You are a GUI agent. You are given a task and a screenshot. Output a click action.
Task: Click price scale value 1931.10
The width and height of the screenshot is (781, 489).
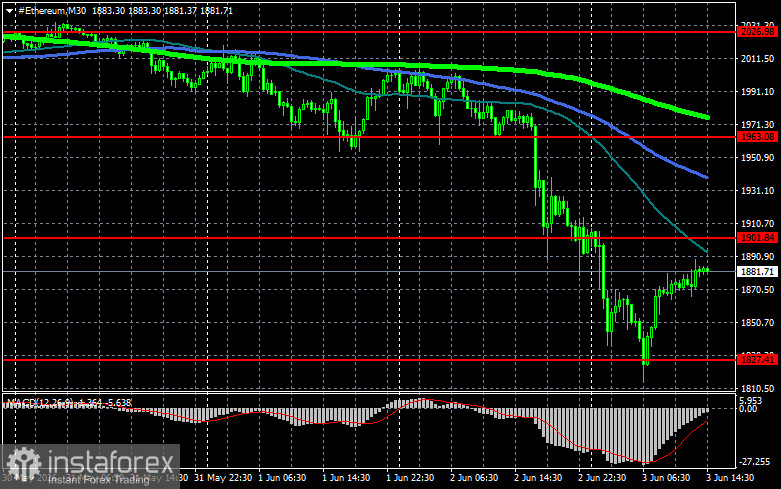tap(758, 190)
